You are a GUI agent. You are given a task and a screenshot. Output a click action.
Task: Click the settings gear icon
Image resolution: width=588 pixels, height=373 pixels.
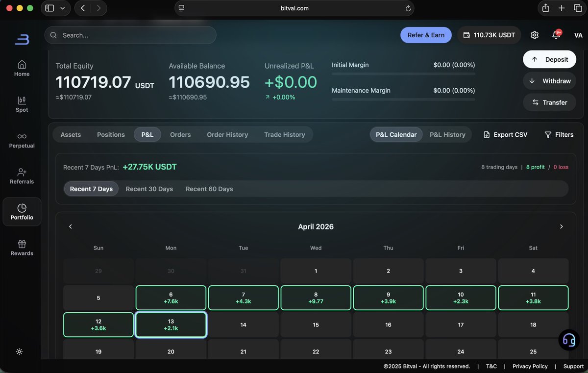pyautogui.click(x=535, y=35)
